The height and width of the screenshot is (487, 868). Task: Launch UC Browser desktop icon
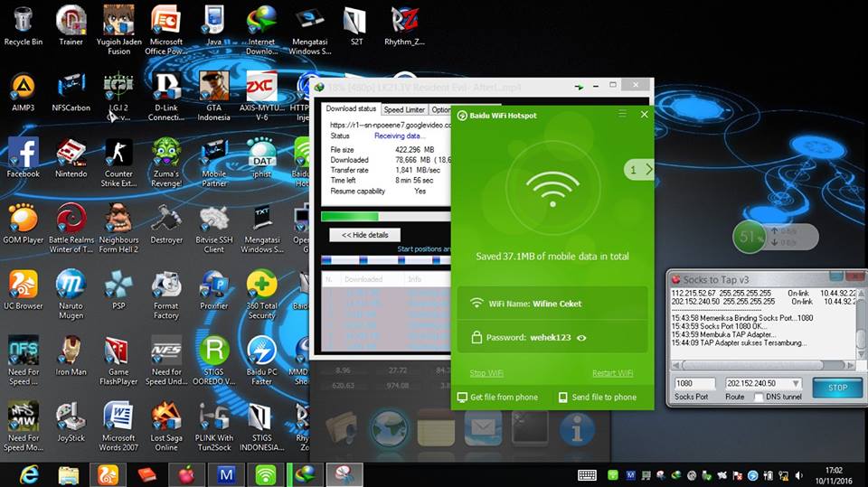[23, 289]
